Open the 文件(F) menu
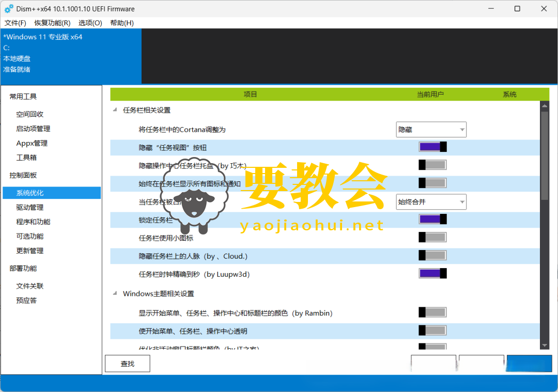Viewport: 558px width, 392px height. tap(16, 23)
